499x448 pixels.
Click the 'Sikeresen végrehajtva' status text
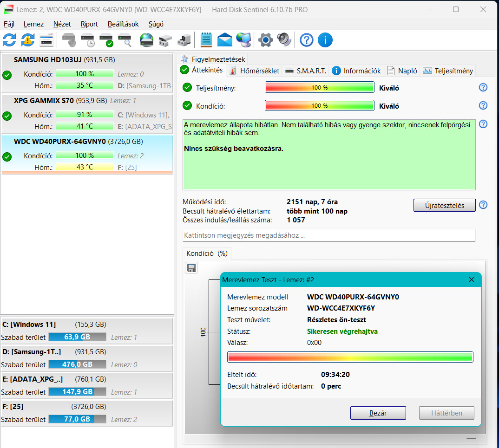coord(342,331)
